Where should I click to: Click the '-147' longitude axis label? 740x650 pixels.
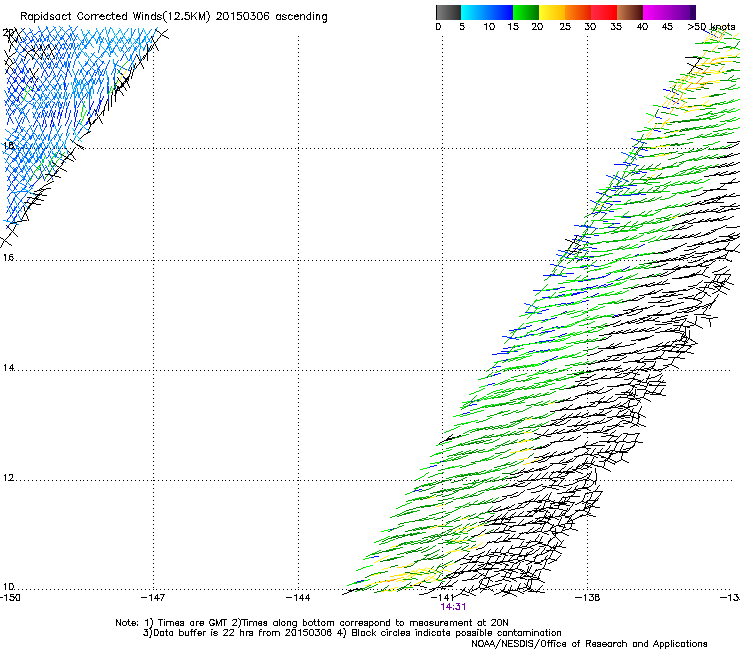pos(153,598)
